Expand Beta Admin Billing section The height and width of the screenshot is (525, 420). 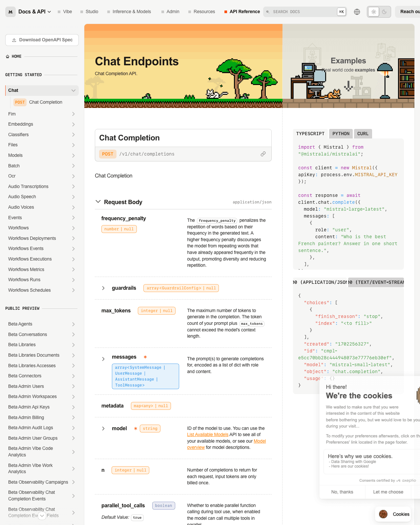(x=73, y=417)
